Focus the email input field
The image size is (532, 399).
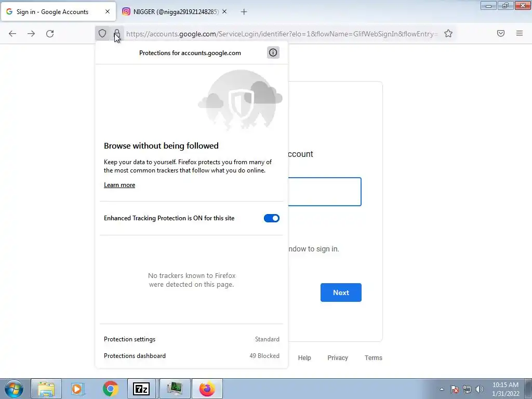325,192
